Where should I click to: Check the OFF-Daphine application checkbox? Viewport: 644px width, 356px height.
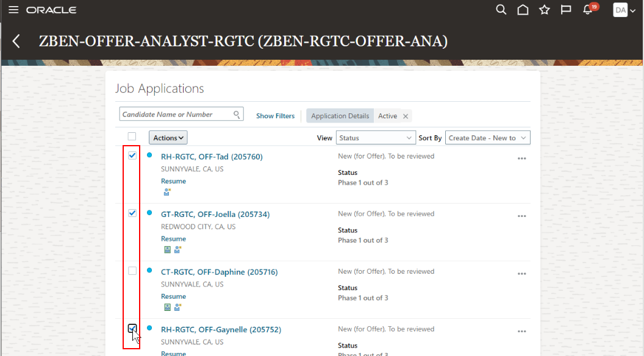(132, 271)
